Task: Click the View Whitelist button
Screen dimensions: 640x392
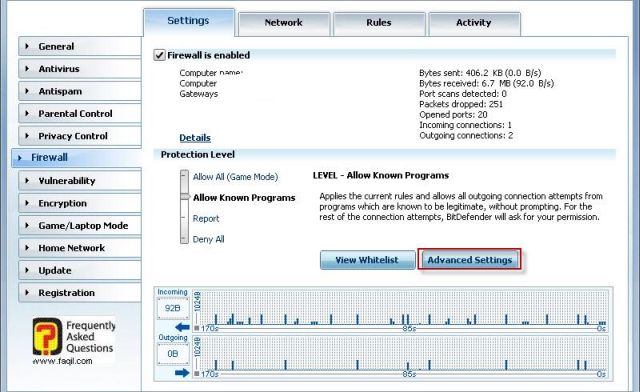Action: (x=367, y=260)
